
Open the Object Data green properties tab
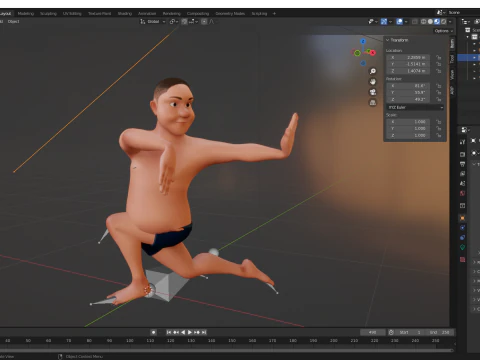pos(462,247)
